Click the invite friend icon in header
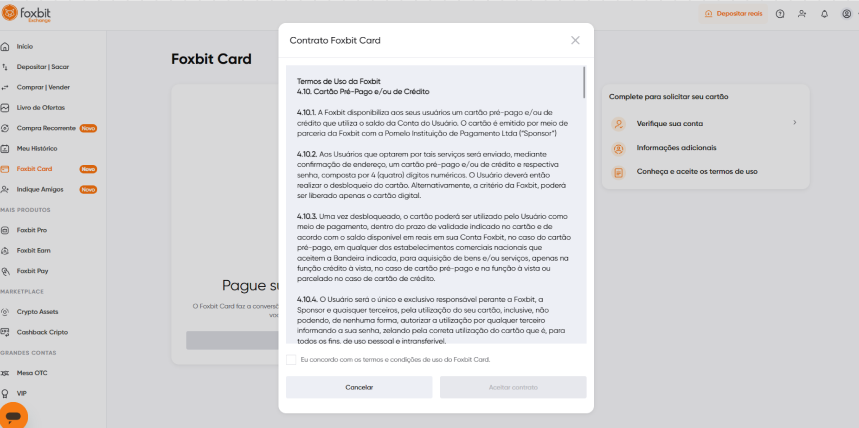 pyautogui.click(x=802, y=14)
